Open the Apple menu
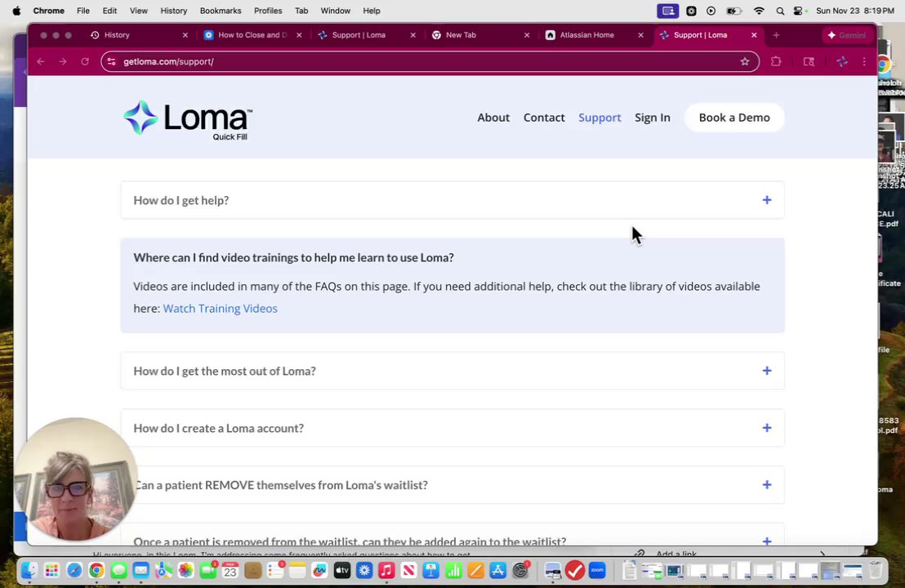 (x=16, y=11)
